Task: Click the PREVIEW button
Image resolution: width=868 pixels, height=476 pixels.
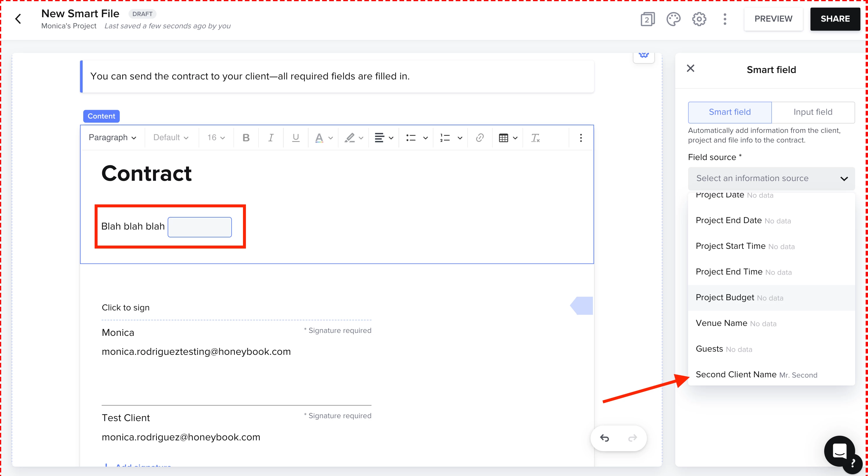Action: (x=773, y=19)
